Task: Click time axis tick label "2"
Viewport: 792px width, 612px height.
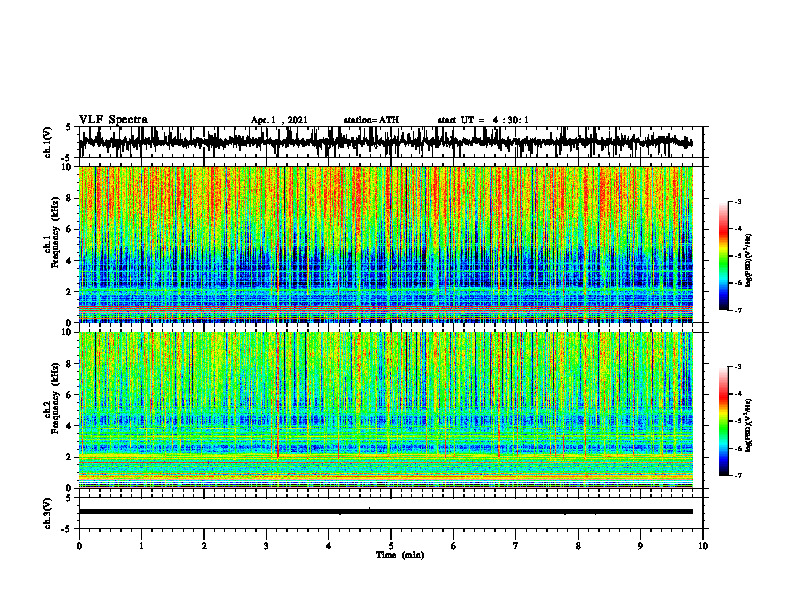Action: [204, 546]
